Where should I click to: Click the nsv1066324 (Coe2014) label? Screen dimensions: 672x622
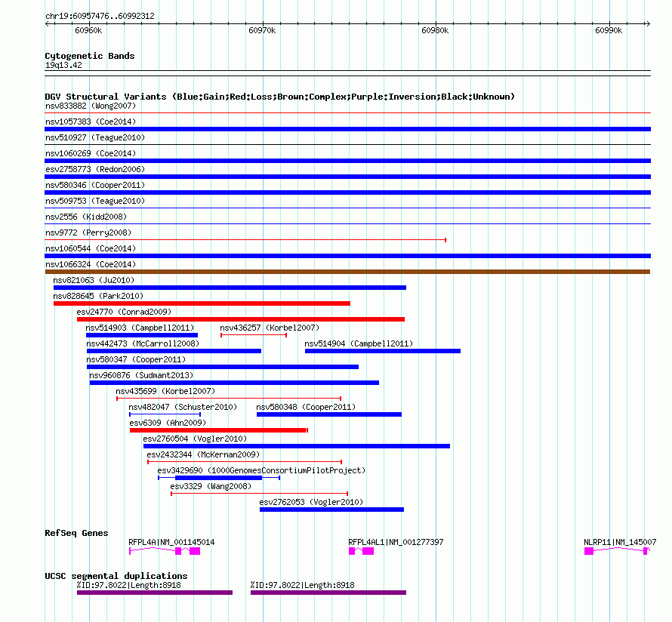click(91, 264)
